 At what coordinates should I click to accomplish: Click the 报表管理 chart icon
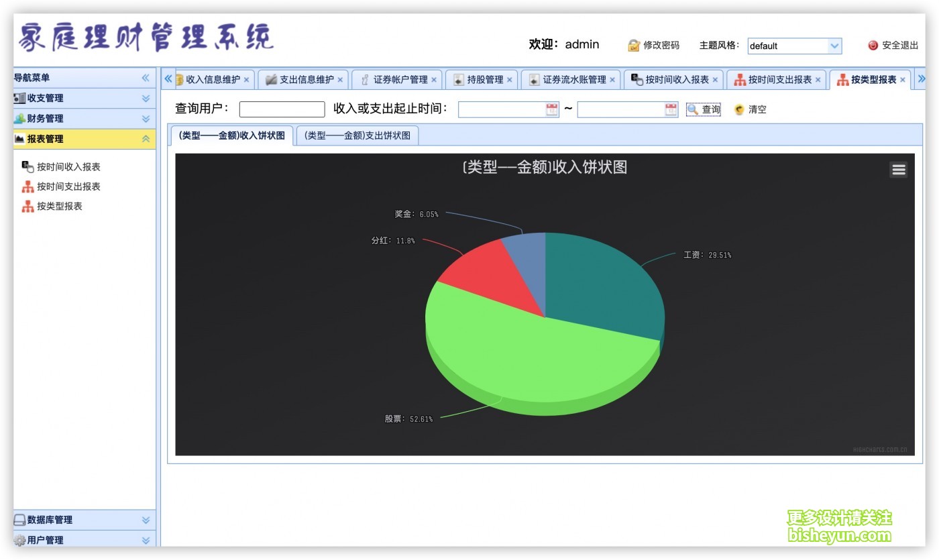[19, 139]
